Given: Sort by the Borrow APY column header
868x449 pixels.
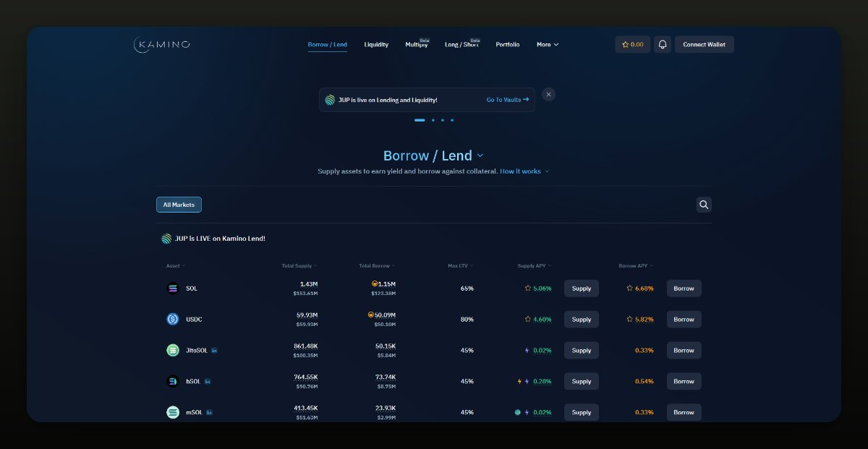Looking at the screenshot, I should [x=636, y=266].
